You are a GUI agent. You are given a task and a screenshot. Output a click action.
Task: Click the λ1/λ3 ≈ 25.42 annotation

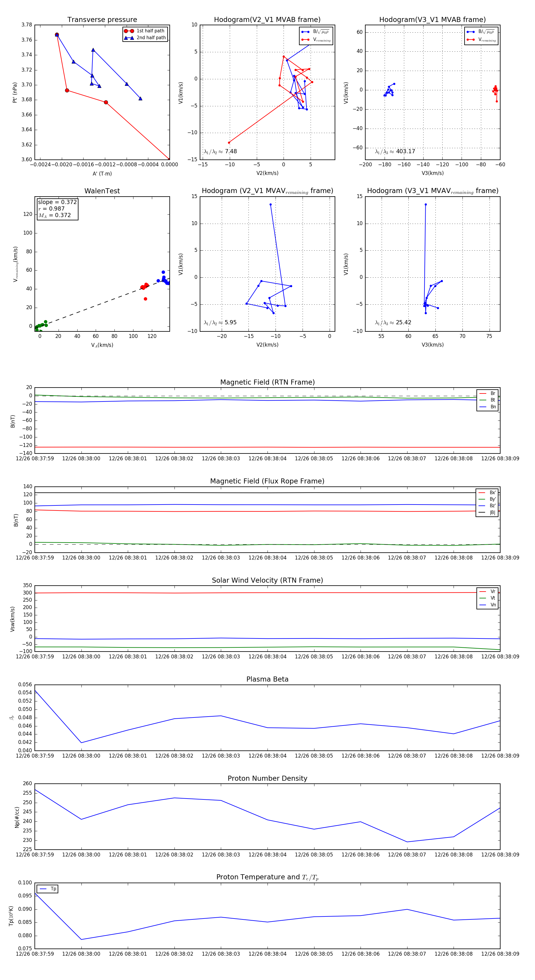(393, 323)
